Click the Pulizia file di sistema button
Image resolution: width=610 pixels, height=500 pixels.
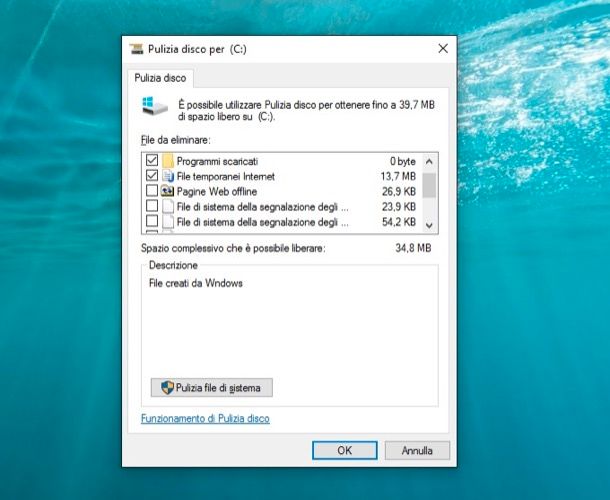click(212, 388)
